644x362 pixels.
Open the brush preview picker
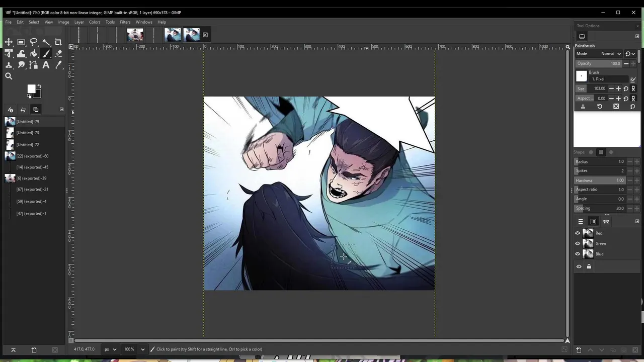[582, 76]
